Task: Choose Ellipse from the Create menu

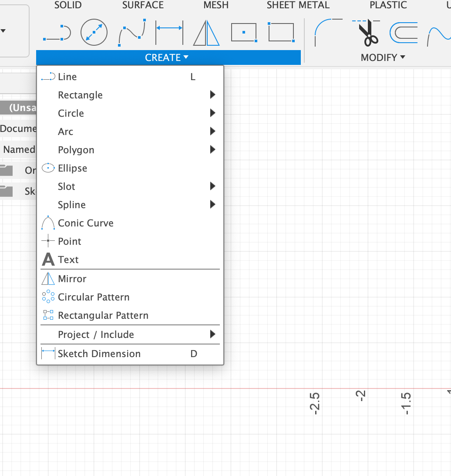Action: (x=72, y=168)
